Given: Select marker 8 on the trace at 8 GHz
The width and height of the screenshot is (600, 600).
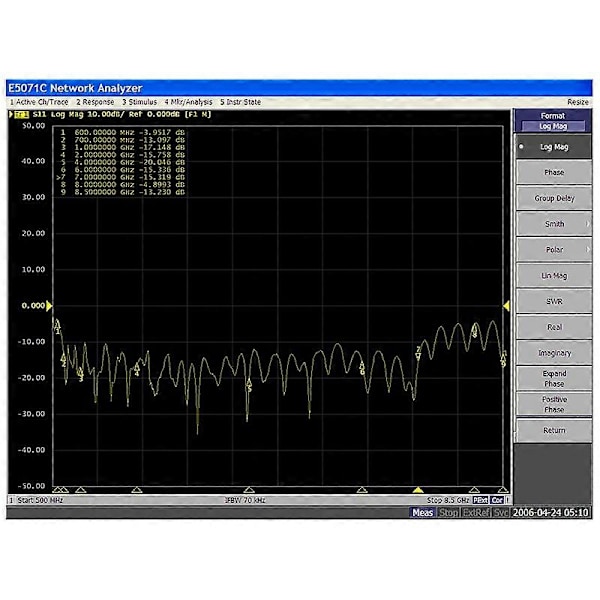Looking at the screenshot, I should [474, 331].
